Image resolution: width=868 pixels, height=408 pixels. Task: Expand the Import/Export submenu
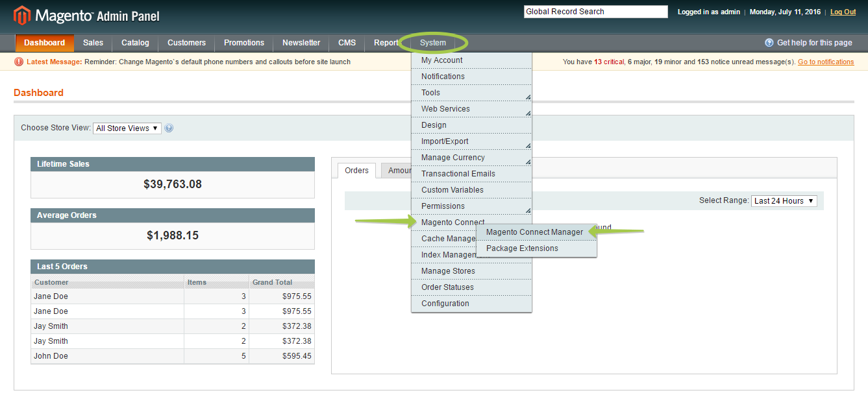(471, 141)
